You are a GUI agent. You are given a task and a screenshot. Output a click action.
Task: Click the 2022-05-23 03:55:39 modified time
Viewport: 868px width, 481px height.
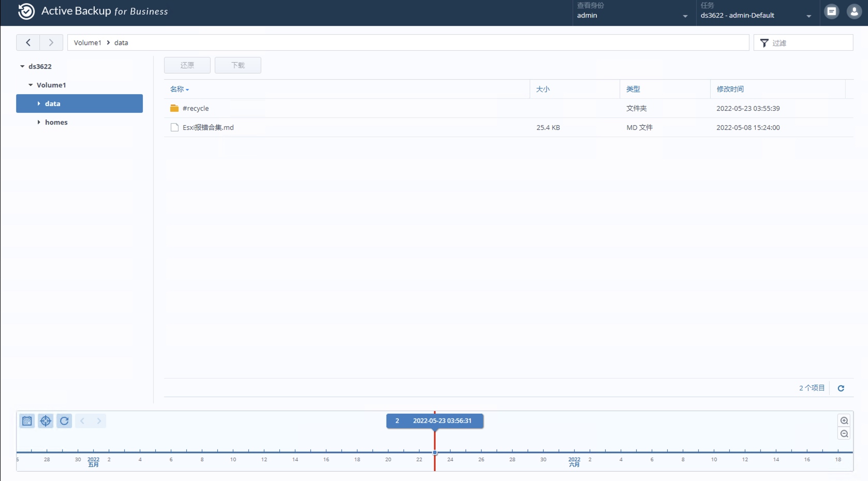(748, 108)
